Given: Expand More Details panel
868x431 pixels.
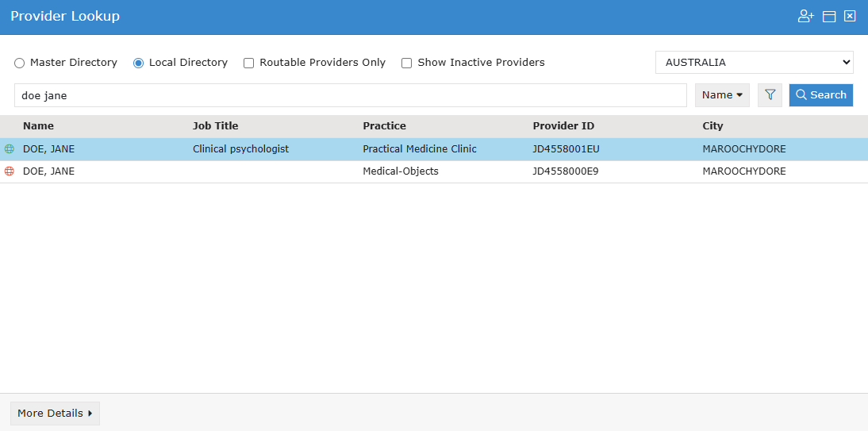Looking at the screenshot, I should pyautogui.click(x=55, y=414).
